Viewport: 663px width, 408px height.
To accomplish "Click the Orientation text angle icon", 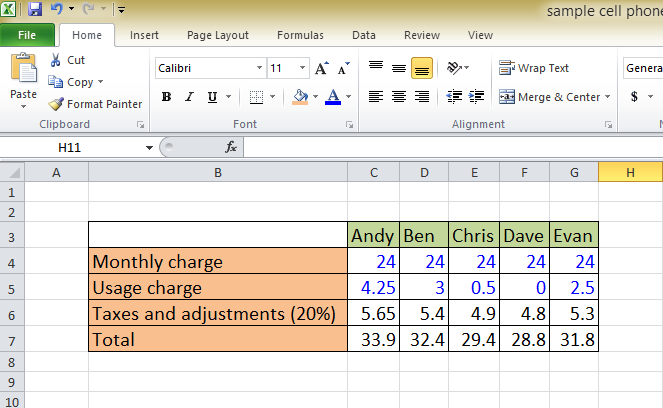I will tap(455, 68).
